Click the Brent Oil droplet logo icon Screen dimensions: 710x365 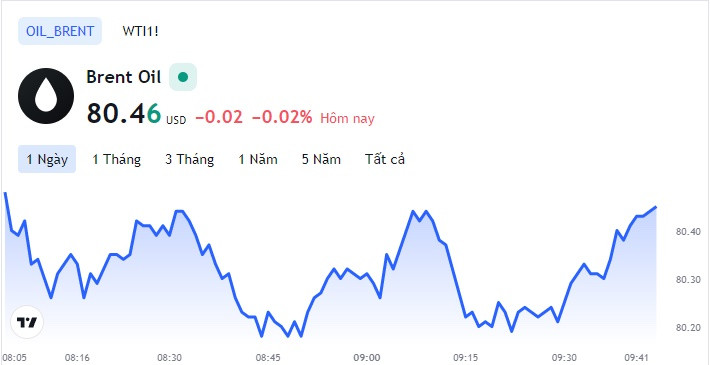point(46,96)
